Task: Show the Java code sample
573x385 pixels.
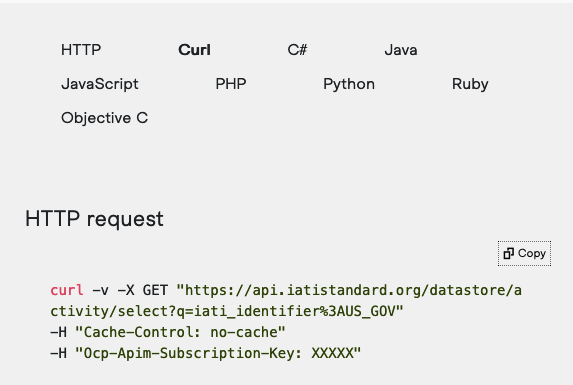Action: [401, 50]
